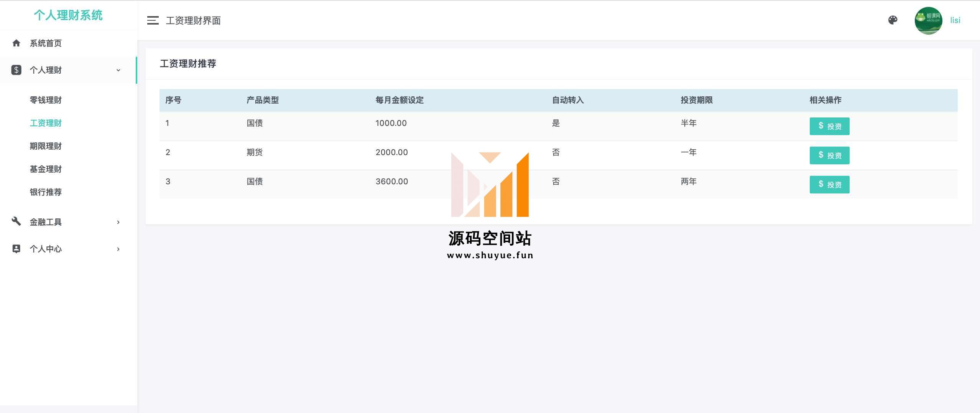This screenshot has height=413, width=980.
Task: Click the 2000.00 amount cell
Action: (x=391, y=152)
